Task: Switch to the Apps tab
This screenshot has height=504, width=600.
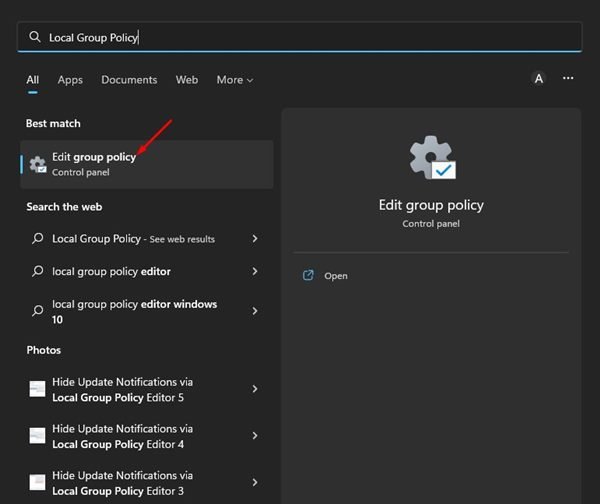Action: tap(70, 80)
